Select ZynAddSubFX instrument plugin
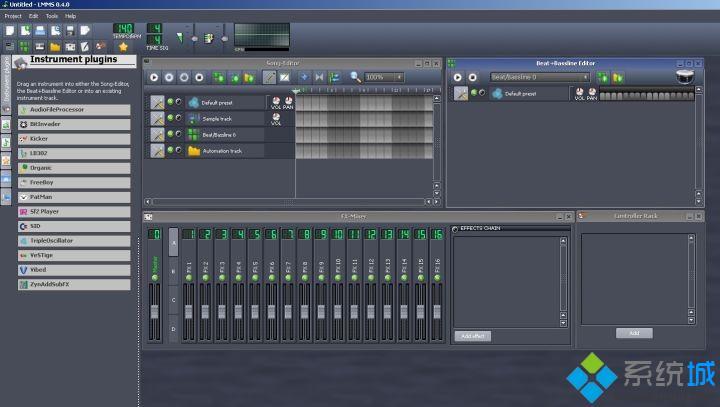The image size is (720, 407). pos(74,284)
